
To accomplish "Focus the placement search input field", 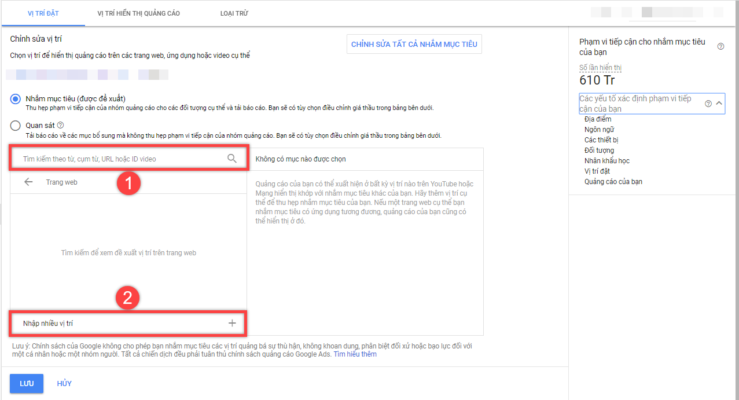I will [x=120, y=158].
